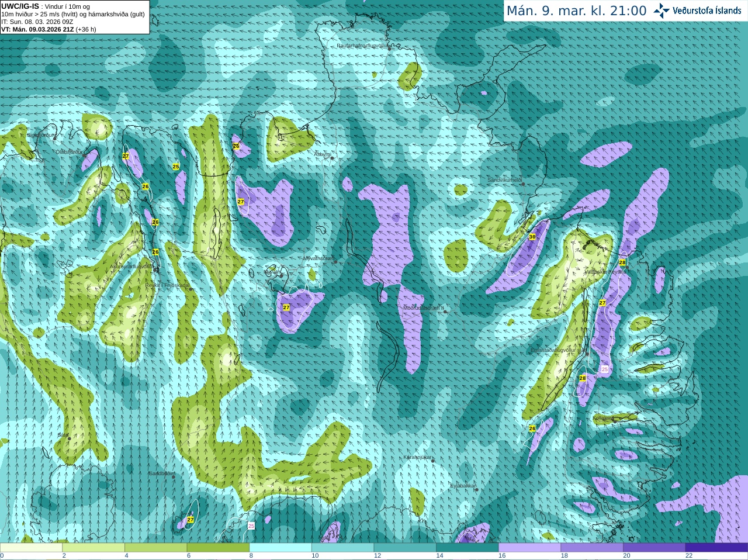Viewport: 748px width, 560px height.
Task: Select the Sandbúðir station label
Action: coord(161,473)
